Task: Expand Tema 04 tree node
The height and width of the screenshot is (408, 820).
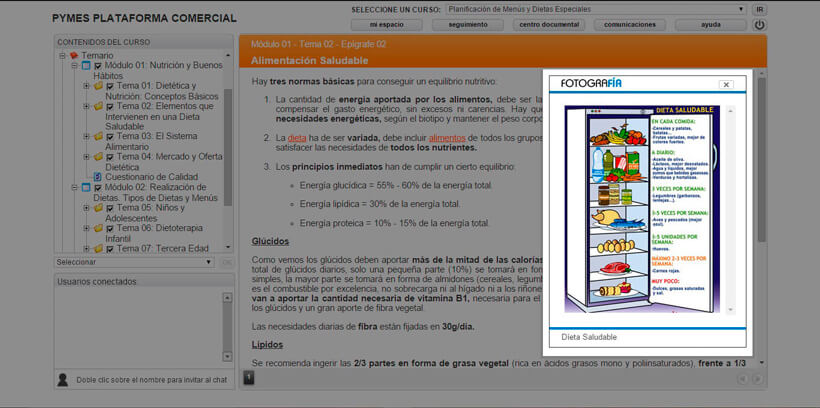Action: 86,156
